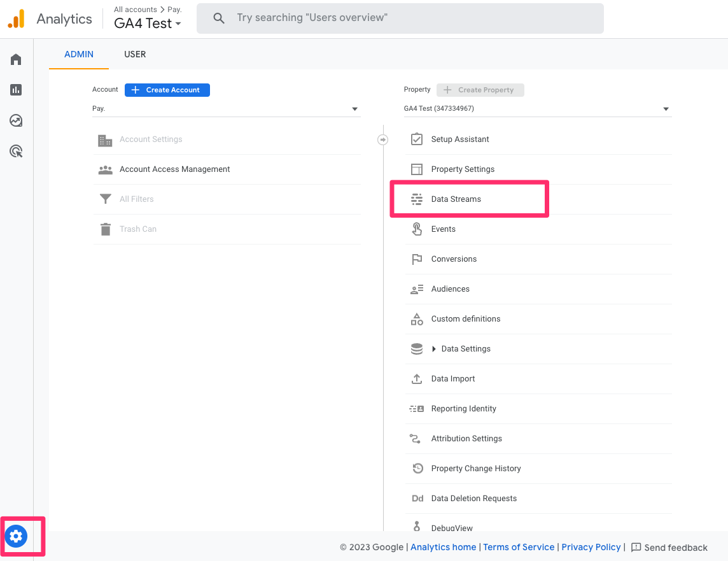The height and width of the screenshot is (561, 728).
Task: Open the Terms of Service link
Action: coord(519,548)
